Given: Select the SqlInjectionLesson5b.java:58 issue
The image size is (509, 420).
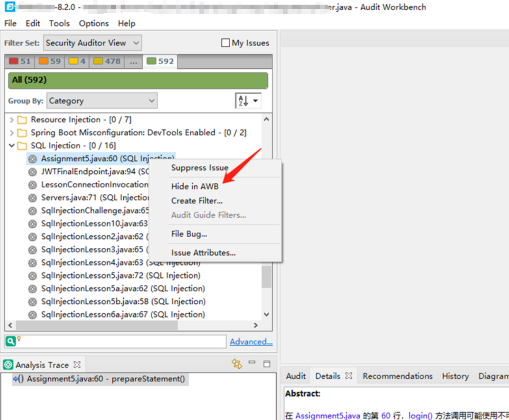Looking at the screenshot, I should pos(124,301).
